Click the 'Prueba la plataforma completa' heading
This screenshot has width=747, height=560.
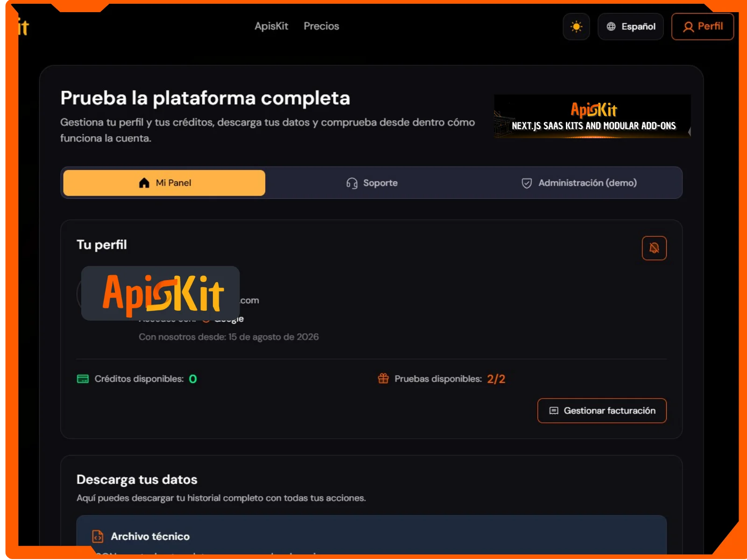coord(205,98)
